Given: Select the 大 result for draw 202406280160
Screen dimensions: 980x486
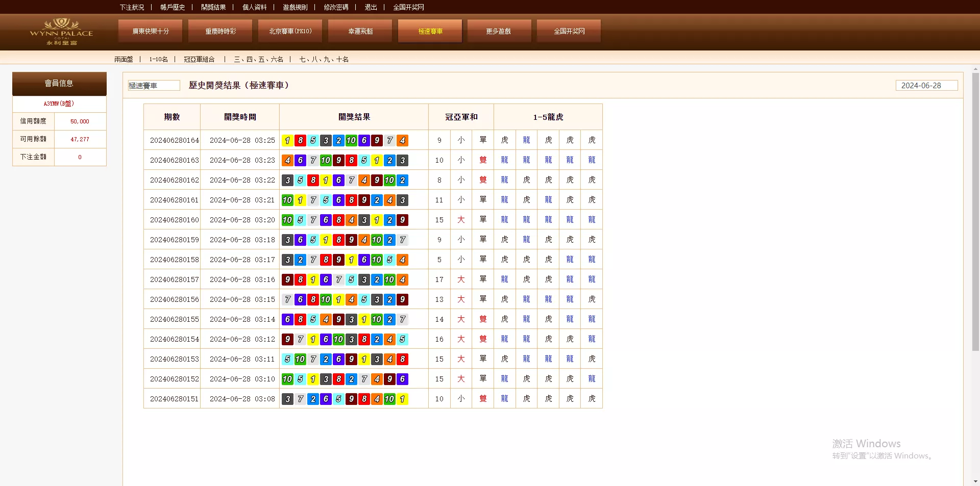Looking at the screenshot, I should point(461,220).
